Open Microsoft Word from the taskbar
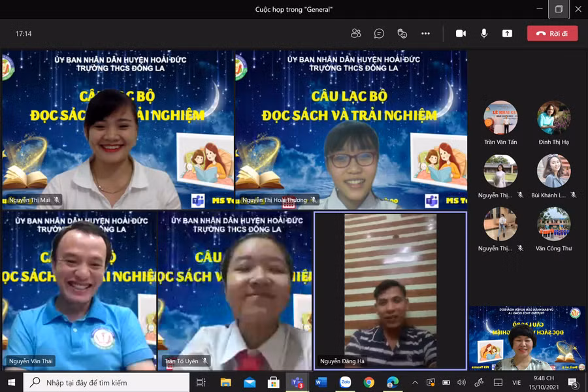Viewport: 588px width, 392px height. (x=321, y=382)
